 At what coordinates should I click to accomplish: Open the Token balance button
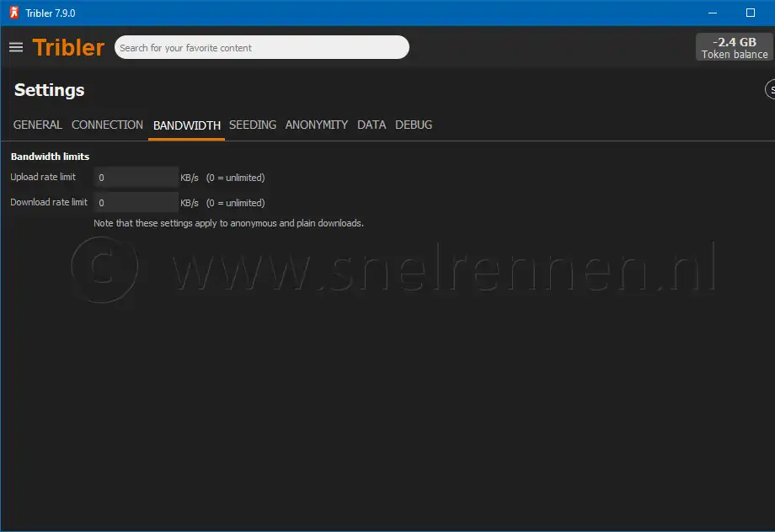click(734, 47)
